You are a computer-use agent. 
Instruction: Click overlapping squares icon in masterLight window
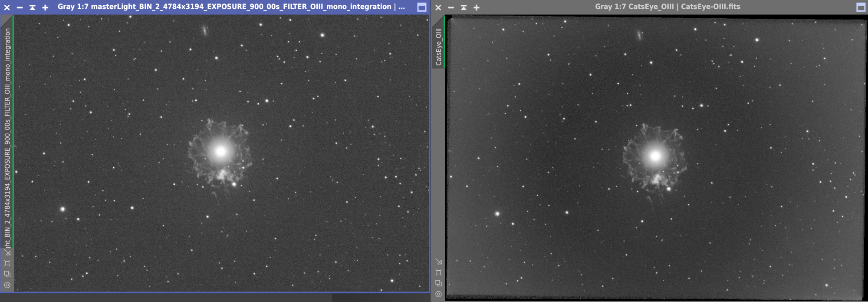pos(7,274)
